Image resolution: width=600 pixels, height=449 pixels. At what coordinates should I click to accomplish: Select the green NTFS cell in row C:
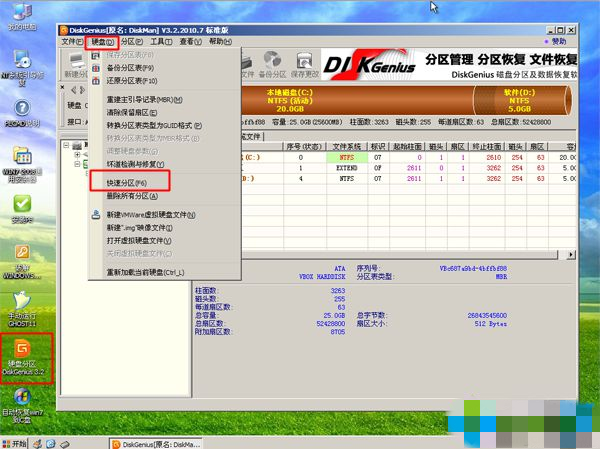click(347, 157)
